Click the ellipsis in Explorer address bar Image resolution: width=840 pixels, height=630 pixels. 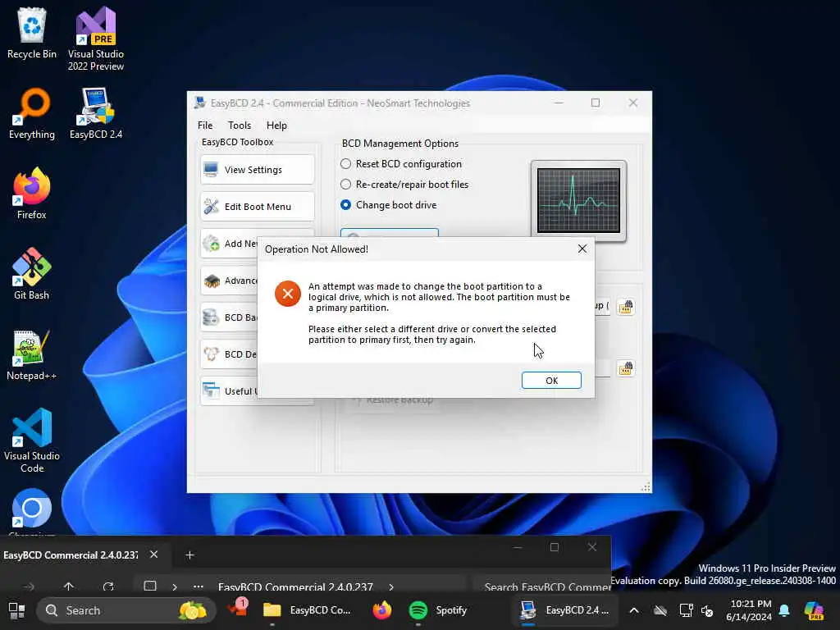(x=199, y=587)
